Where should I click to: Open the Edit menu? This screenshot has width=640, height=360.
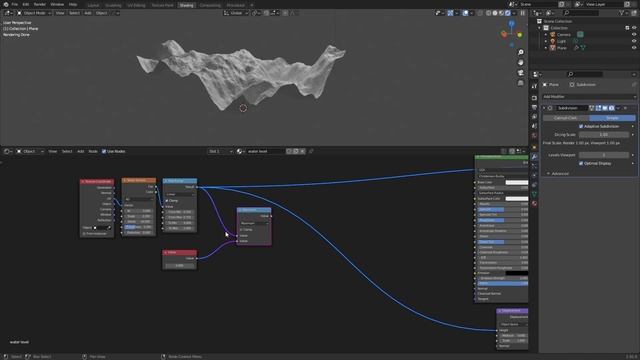point(26,4)
